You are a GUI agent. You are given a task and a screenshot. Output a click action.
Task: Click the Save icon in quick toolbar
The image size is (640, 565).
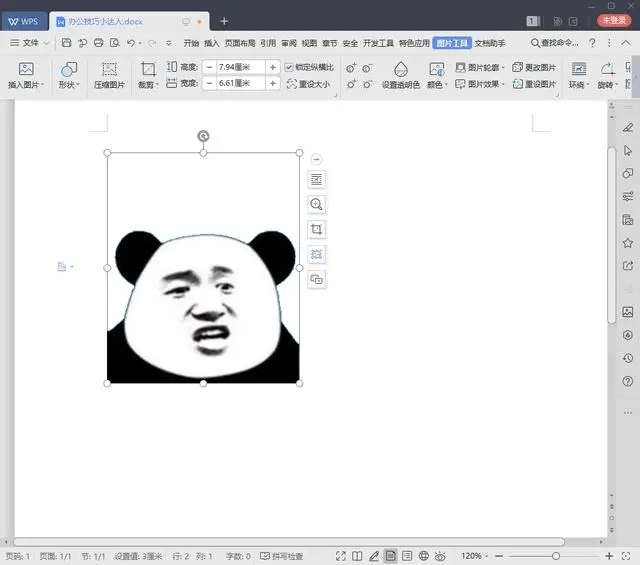[x=67, y=42]
